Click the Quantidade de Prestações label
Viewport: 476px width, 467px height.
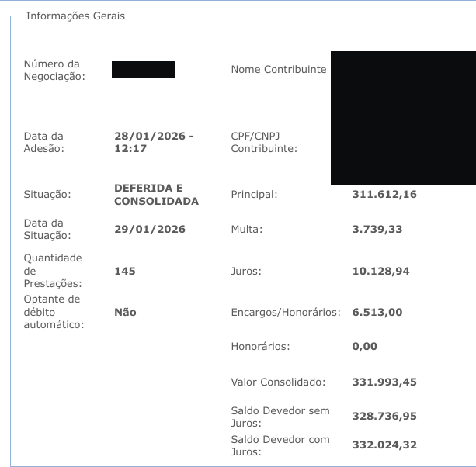53,271
